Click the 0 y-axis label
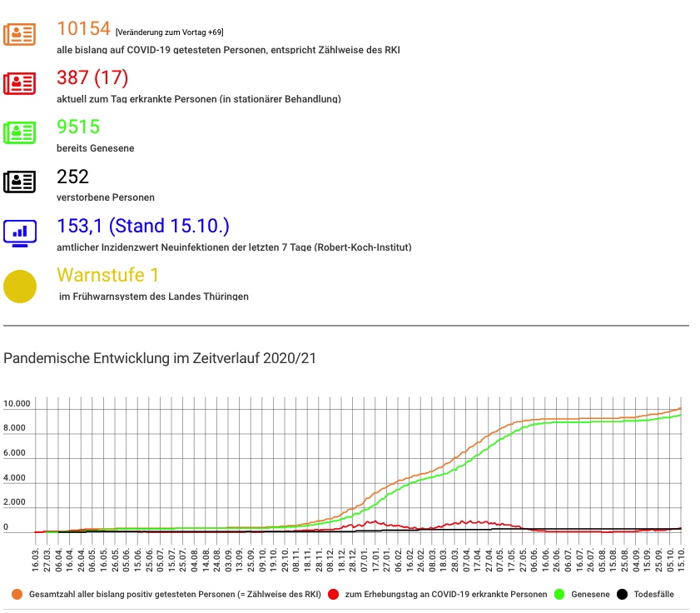This screenshot has width=700, height=613. (6, 526)
